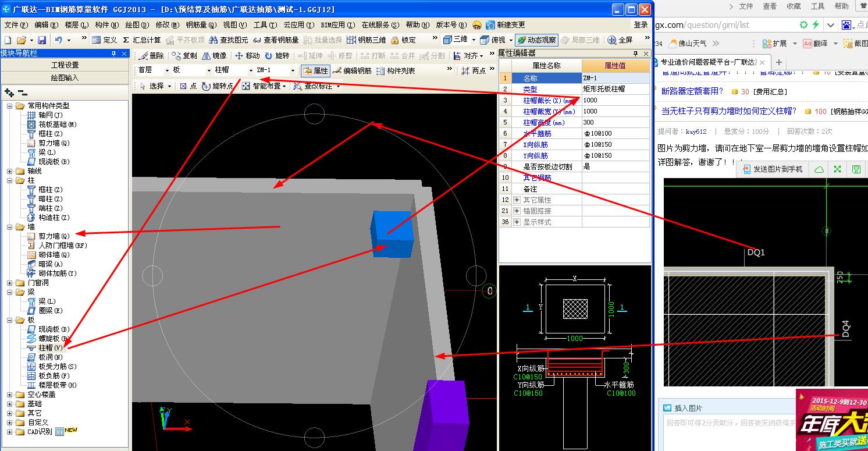
Task: Open 编辑钢筋 edit rebar
Action: pos(353,70)
